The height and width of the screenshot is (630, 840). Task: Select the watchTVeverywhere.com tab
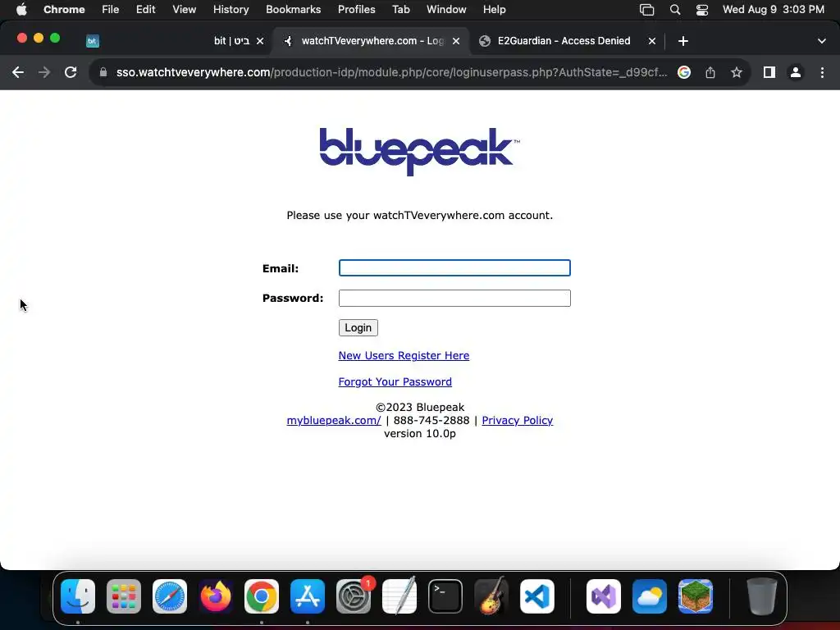coord(372,41)
